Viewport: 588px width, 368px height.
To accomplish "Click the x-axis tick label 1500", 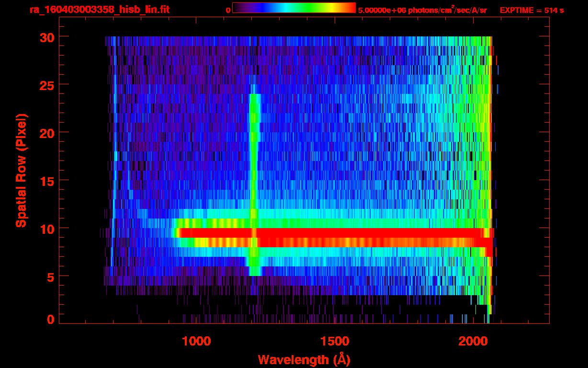I will tap(335, 341).
